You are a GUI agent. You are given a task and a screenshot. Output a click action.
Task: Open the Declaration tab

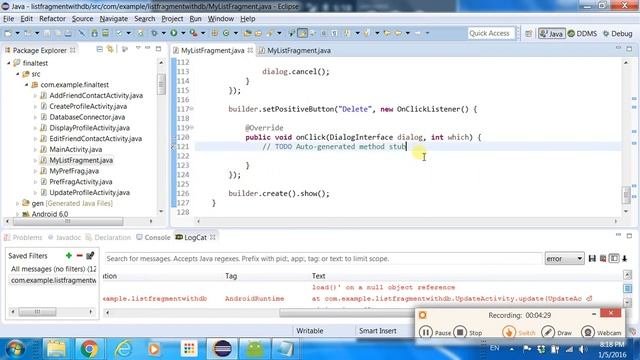coord(108,238)
